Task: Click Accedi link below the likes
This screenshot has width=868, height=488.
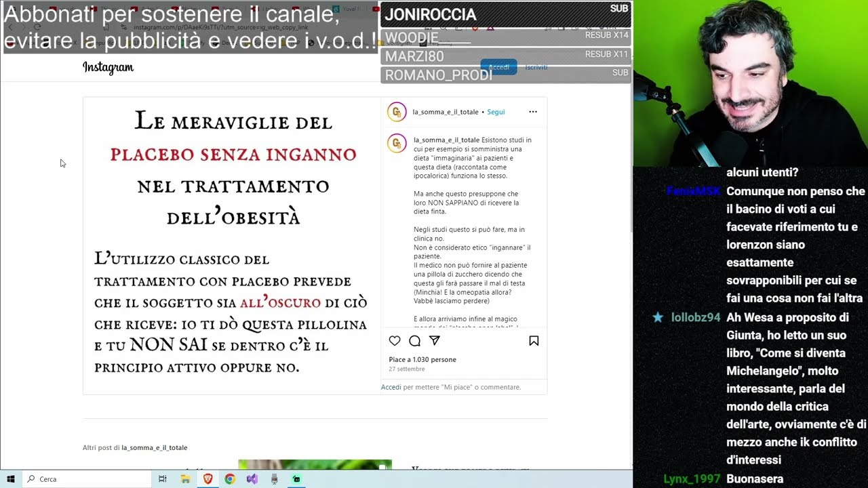Action: (x=391, y=387)
